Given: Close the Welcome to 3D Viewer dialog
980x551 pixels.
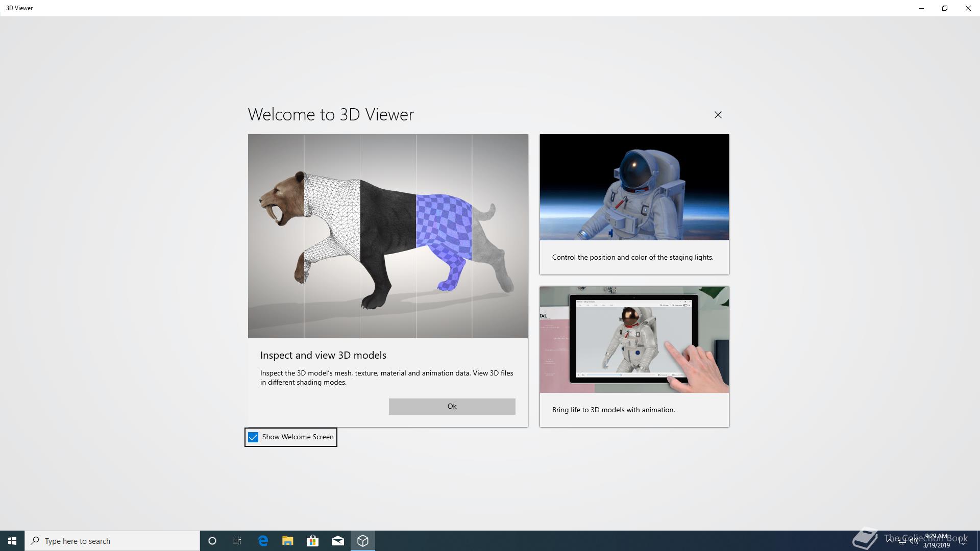Looking at the screenshot, I should tap(718, 115).
